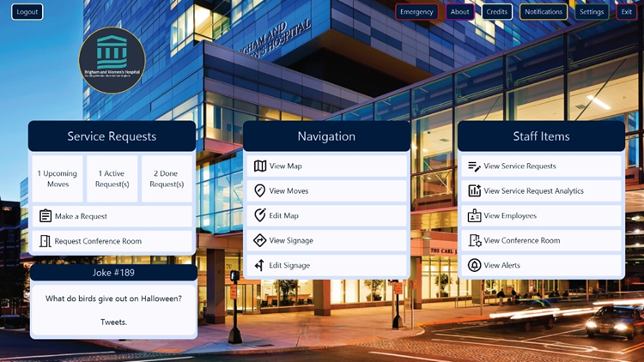Click the bell icon beside View Alerts
This screenshot has height=362, width=644.
[x=475, y=266]
